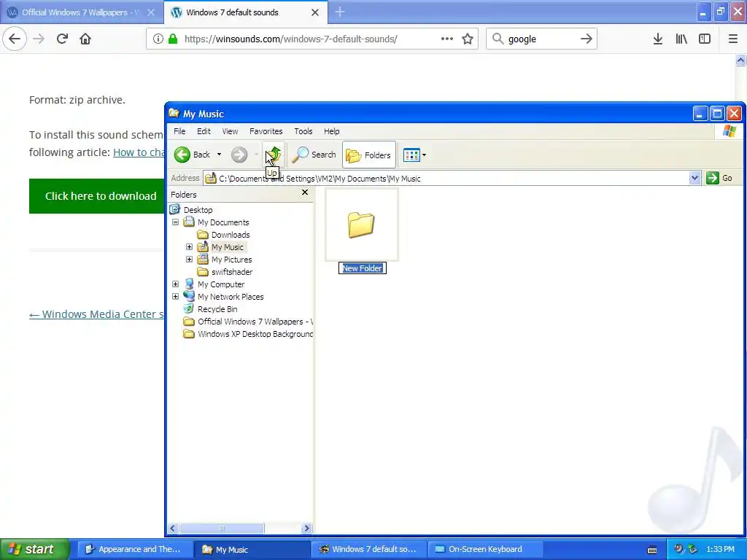Click the Firefox search box containing google
The image size is (747, 560).
click(x=541, y=39)
